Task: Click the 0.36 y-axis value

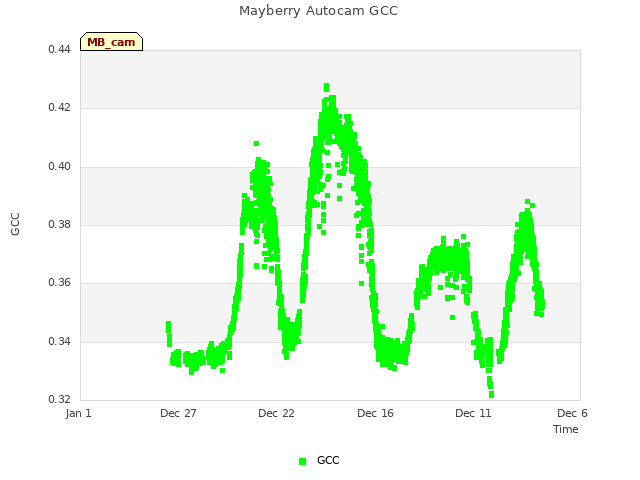Action: 60,282
